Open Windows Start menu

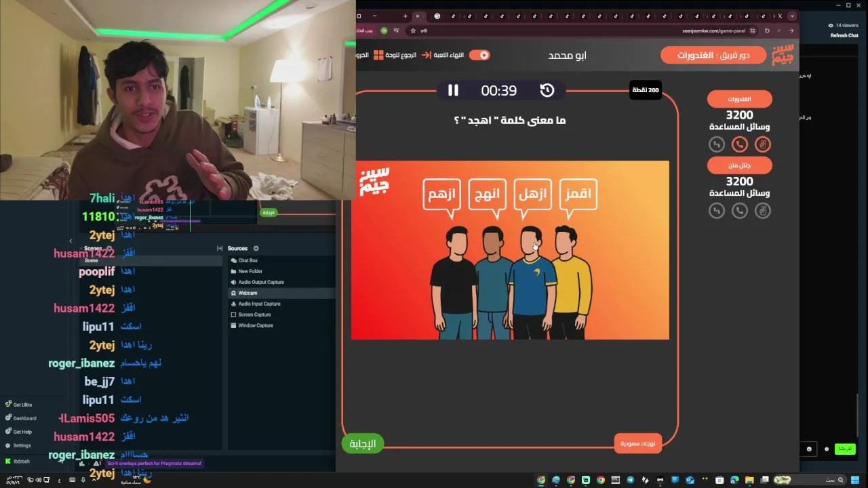click(x=855, y=480)
